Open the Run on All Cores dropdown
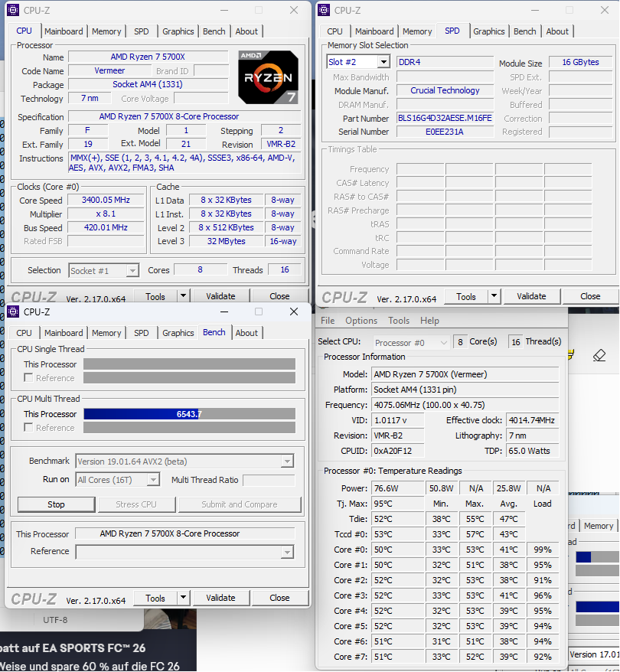Viewport: 620px width, 672px height. pyautogui.click(x=153, y=480)
